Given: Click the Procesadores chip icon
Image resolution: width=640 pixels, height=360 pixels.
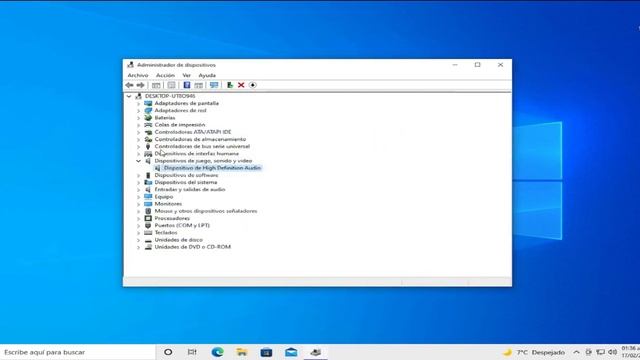Looking at the screenshot, I should [148, 218].
